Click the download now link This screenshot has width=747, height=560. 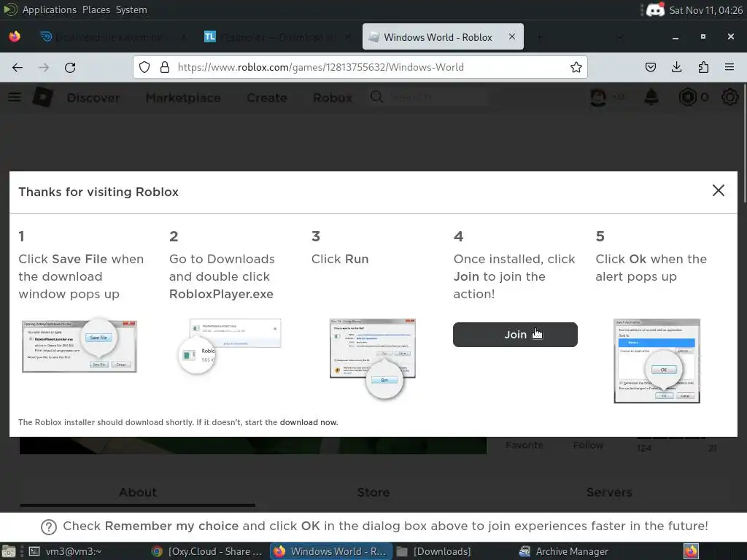point(309,422)
